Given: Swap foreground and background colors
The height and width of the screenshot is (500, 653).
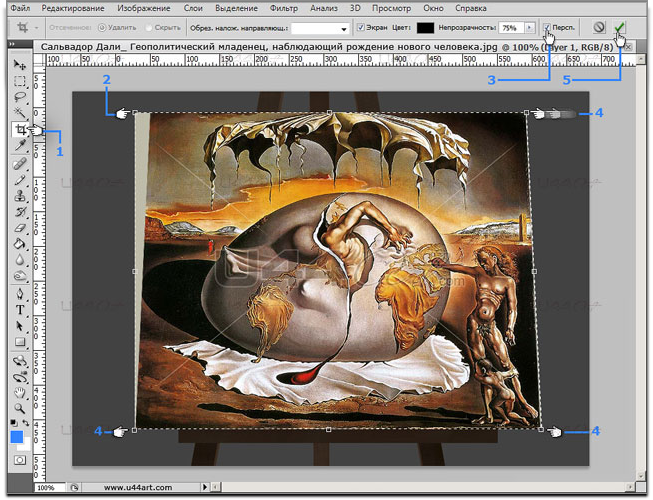Looking at the screenshot, I should pyautogui.click(x=26, y=423).
